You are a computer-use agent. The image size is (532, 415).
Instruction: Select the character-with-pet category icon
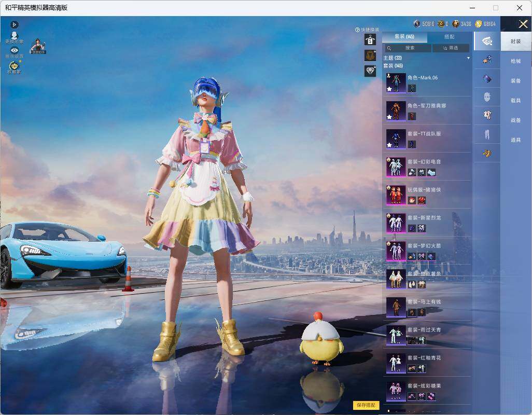pyautogui.click(x=487, y=60)
